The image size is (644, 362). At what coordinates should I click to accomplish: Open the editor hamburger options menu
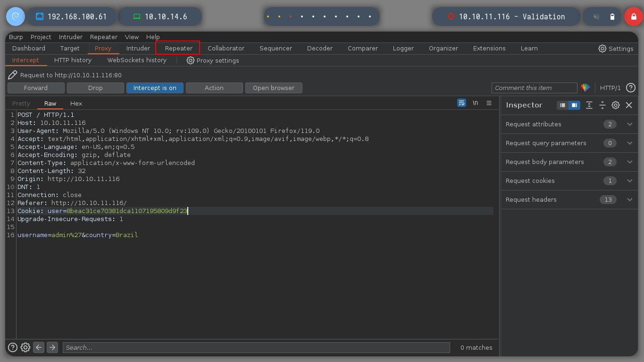point(489,103)
